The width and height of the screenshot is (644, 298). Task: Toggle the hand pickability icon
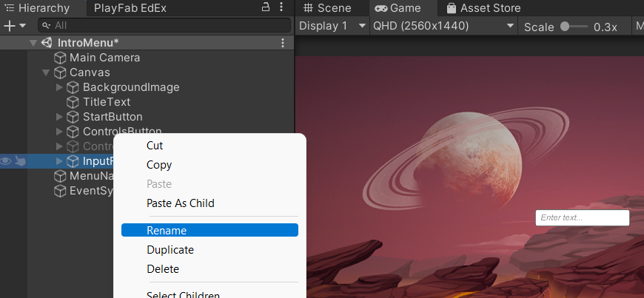[20, 161]
